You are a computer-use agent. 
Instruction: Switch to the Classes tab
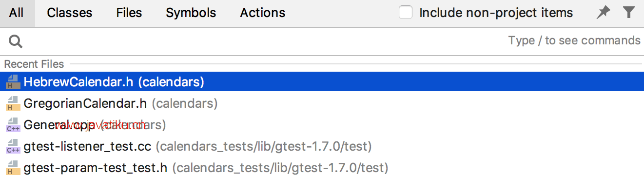pos(69,13)
